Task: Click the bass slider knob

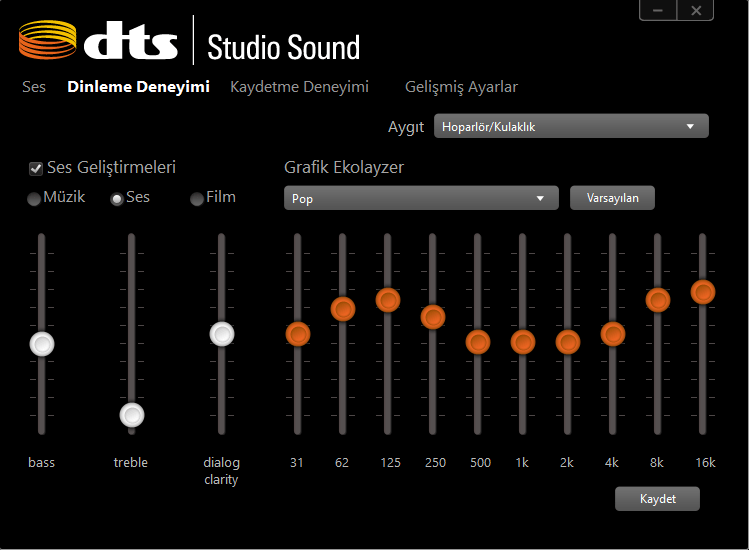Action: click(x=42, y=344)
